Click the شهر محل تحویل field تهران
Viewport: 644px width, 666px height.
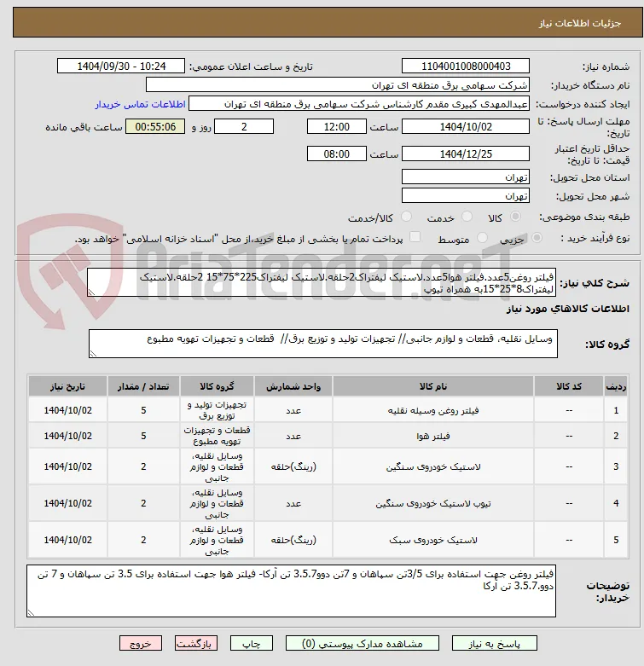coord(466,196)
